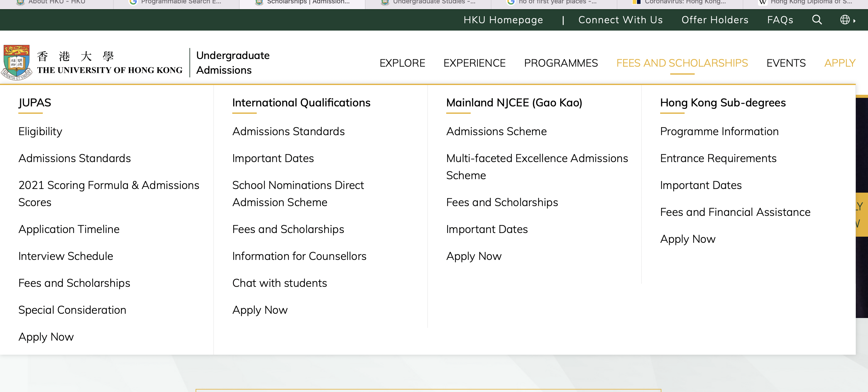868x392 pixels.
Task: Open the site search magnifier icon
Action: click(x=817, y=20)
